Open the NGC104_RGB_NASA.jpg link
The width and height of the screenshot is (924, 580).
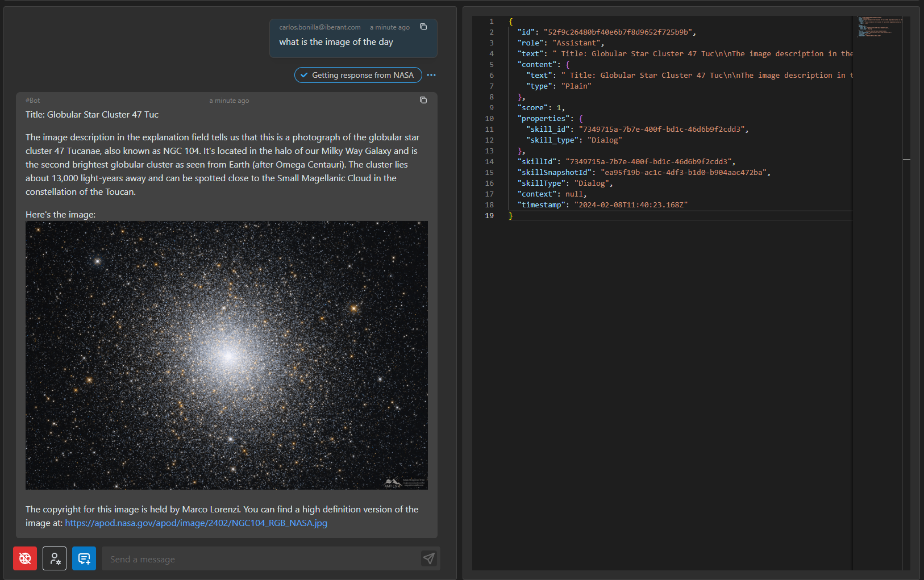click(196, 523)
